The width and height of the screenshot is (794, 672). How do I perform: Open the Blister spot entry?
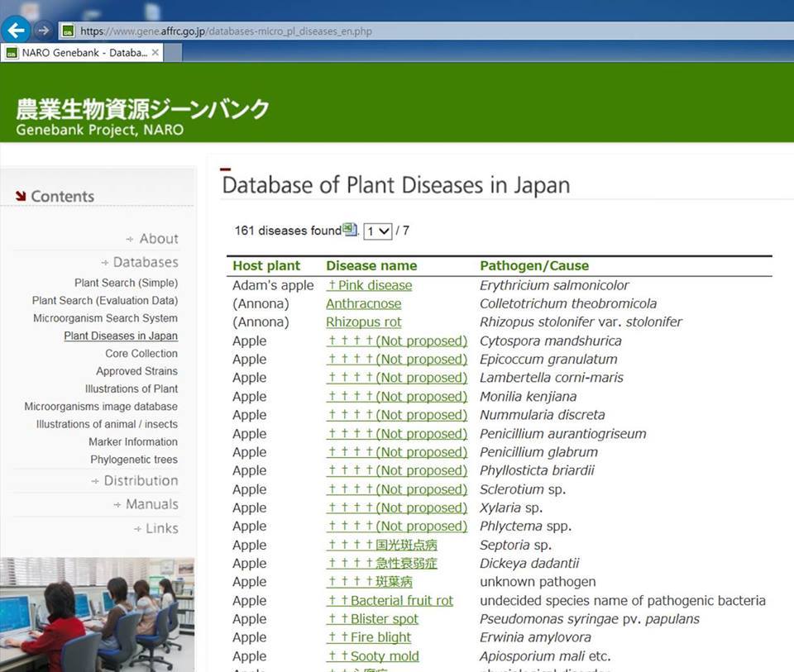coord(373,619)
